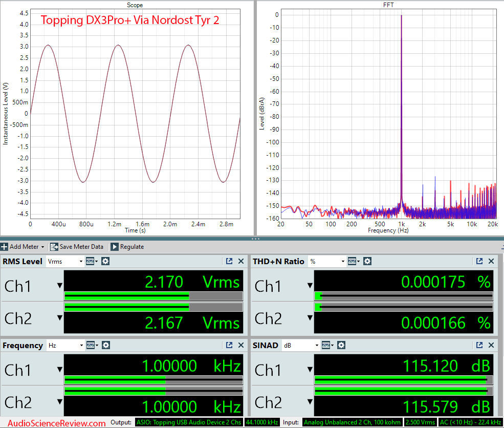Click the Analog Unbalanced input status field

tap(352, 422)
